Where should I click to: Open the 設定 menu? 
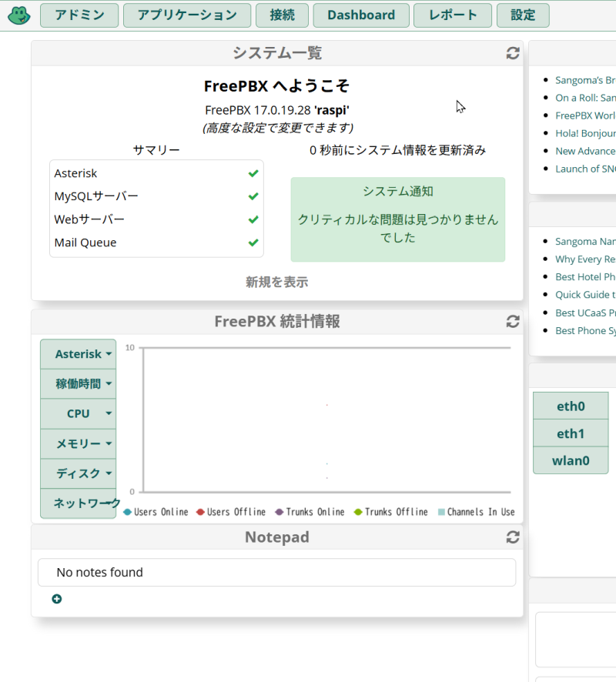(523, 15)
